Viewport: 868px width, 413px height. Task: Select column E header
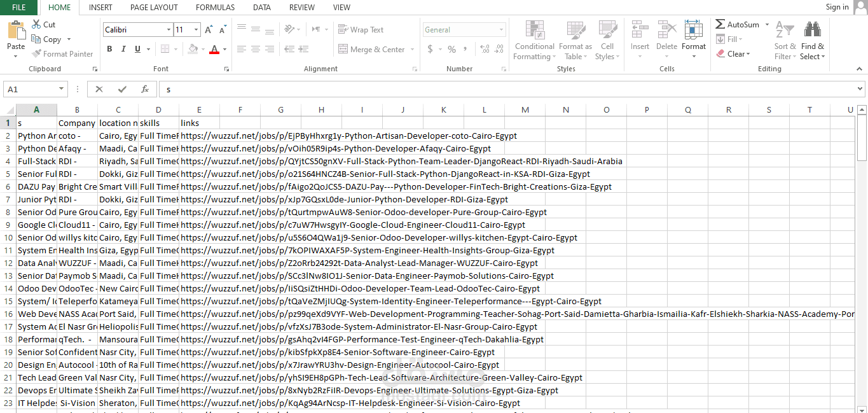click(x=199, y=109)
